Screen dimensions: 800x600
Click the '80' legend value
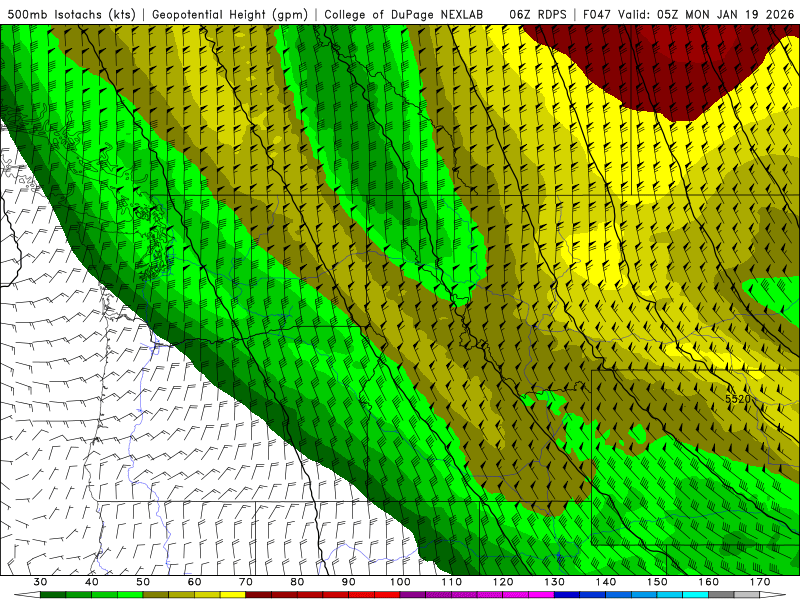click(297, 582)
